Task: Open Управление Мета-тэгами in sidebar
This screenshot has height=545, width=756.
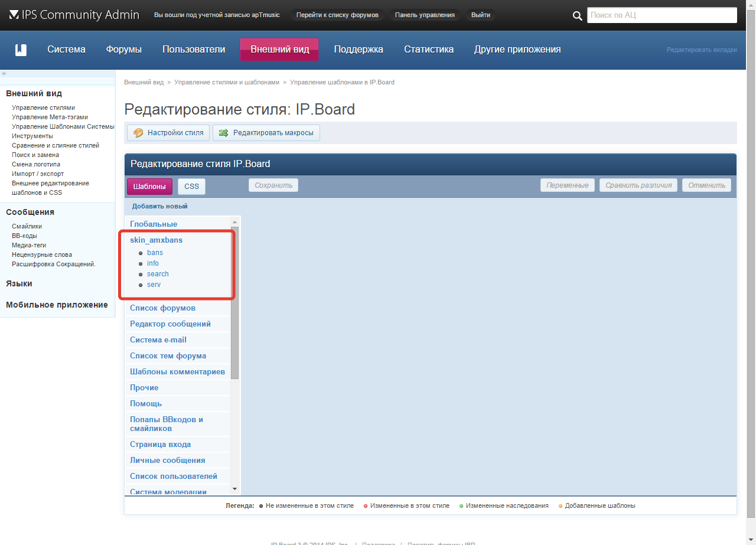Action: tap(50, 117)
